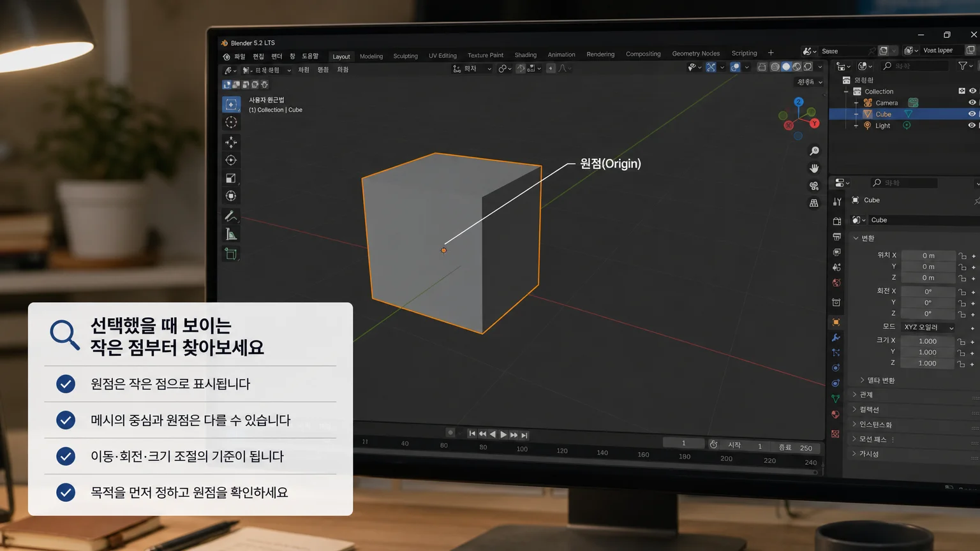Open the Shading workspace tab
This screenshot has height=551, width=980.
coord(526,55)
